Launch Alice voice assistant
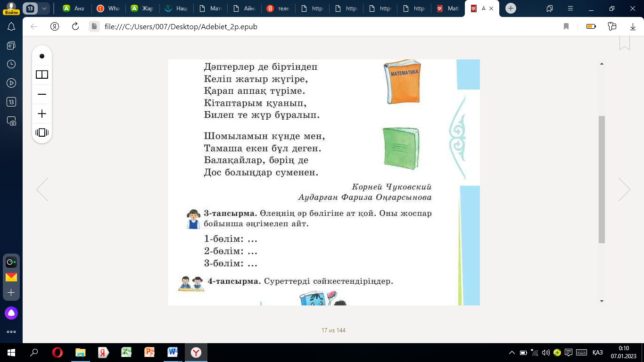644x362 pixels. click(x=11, y=313)
